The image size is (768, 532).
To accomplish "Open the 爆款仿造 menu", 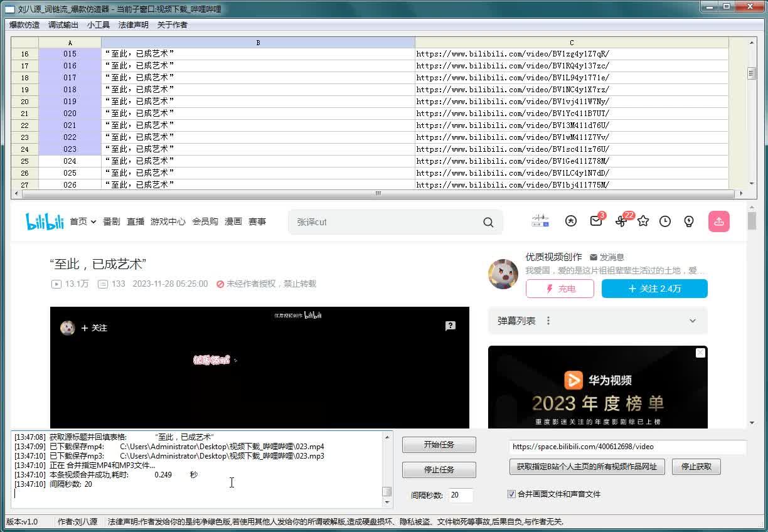I will click(x=24, y=25).
